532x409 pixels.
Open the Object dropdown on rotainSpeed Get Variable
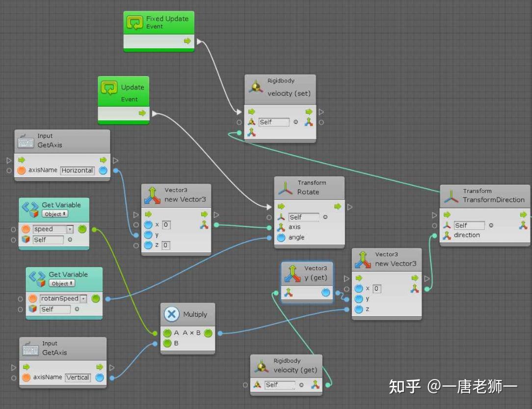[62, 283]
